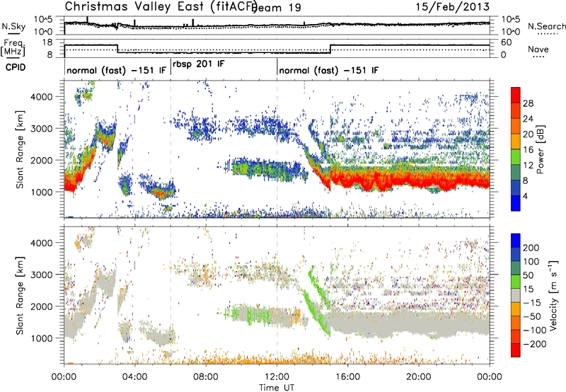Click the Time UT axis title

pyautogui.click(x=277, y=387)
